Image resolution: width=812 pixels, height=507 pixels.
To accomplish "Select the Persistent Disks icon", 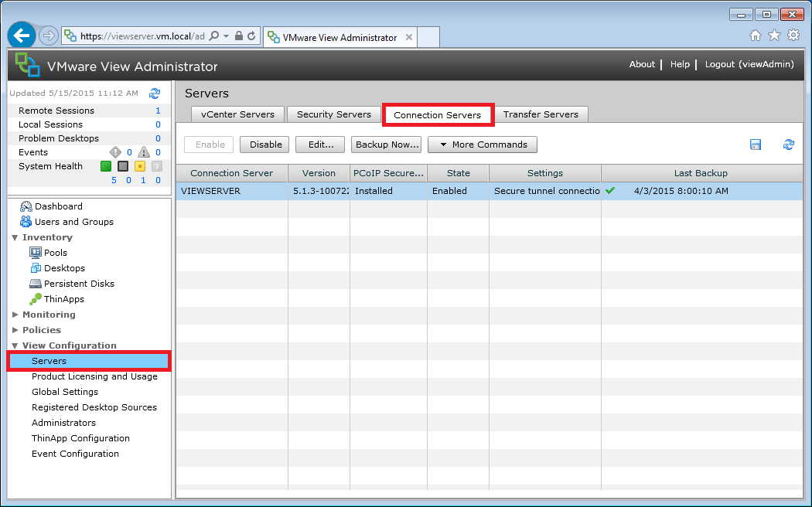I will tap(36, 284).
